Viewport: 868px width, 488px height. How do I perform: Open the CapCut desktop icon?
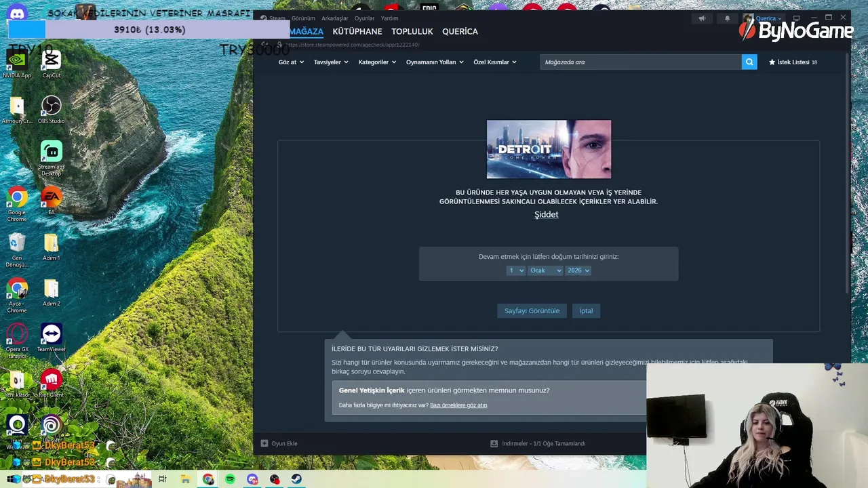coord(52,64)
